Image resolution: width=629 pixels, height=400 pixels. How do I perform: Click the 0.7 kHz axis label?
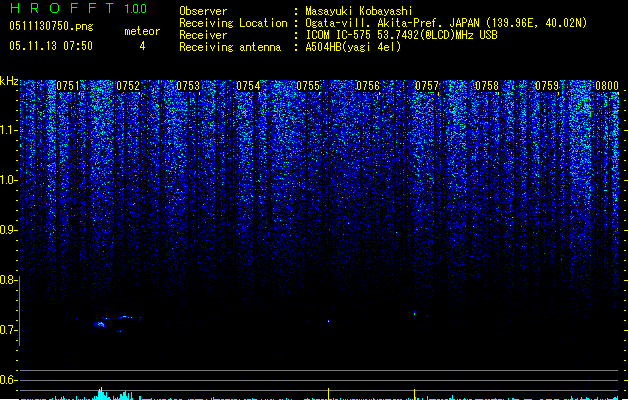pyautogui.click(x=8, y=330)
